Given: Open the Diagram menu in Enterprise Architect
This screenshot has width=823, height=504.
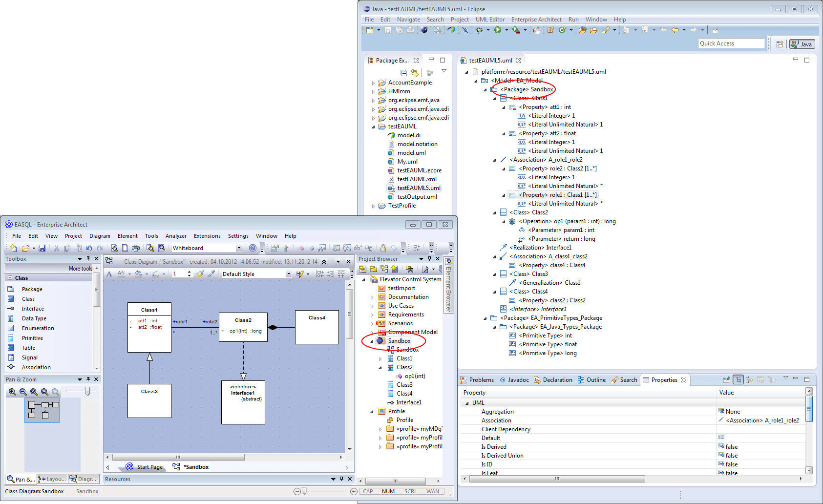Looking at the screenshot, I should (x=100, y=236).
